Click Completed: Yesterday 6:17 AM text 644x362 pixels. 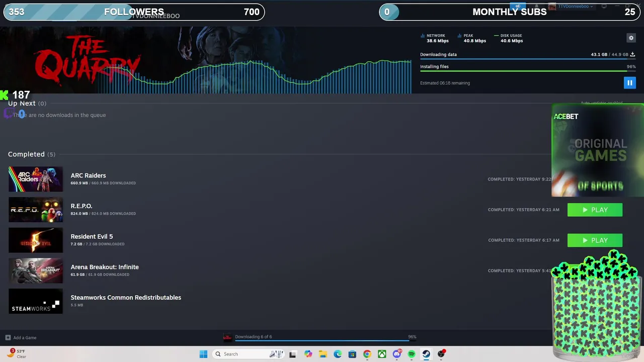click(523, 240)
